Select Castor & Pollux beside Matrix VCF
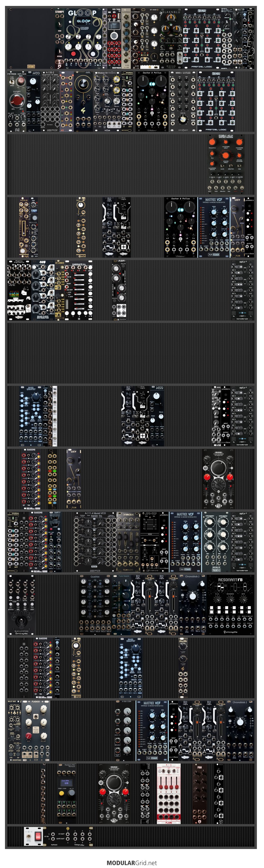This screenshot has height=868, width=264. pos(180,228)
